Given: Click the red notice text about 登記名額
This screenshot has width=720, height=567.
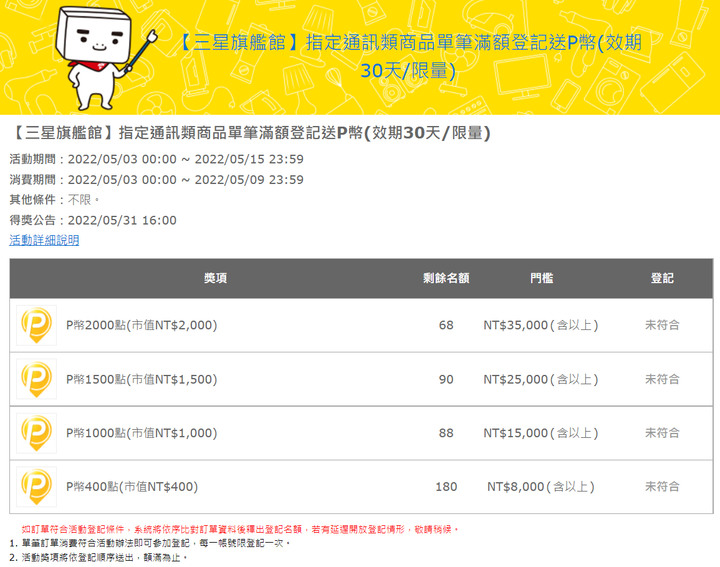Looking at the screenshot, I should tap(240, 529).
